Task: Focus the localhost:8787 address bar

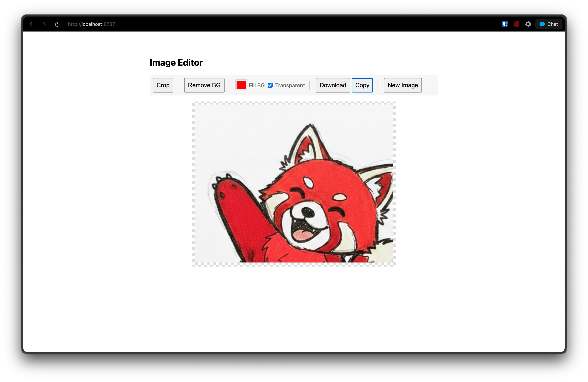Action: [91, 24]
